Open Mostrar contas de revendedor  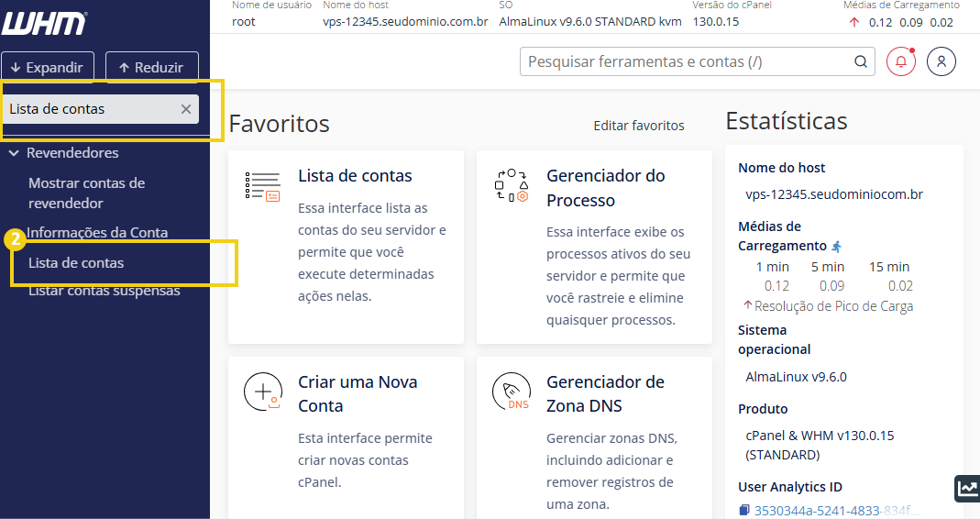coord(87,193)
